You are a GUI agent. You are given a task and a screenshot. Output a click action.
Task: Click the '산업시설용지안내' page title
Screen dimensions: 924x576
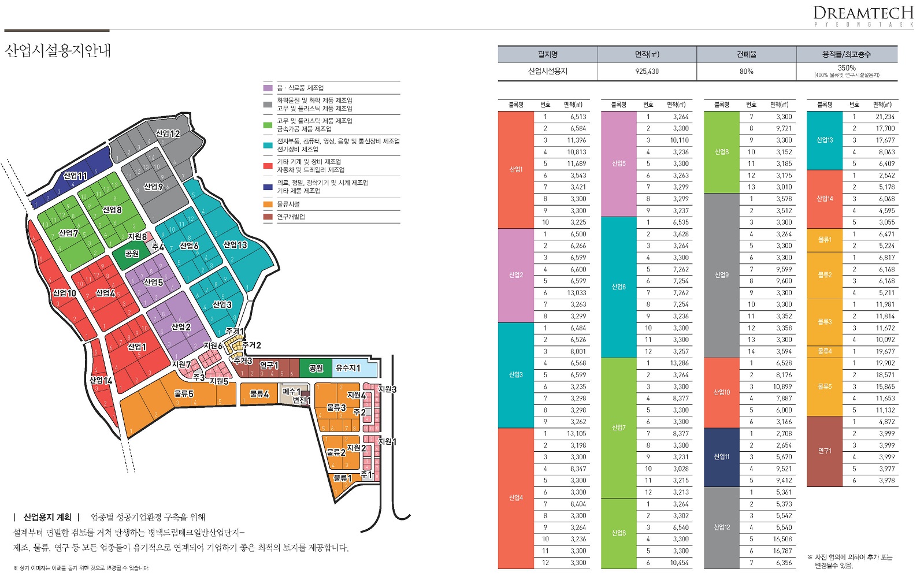[58, 51]
